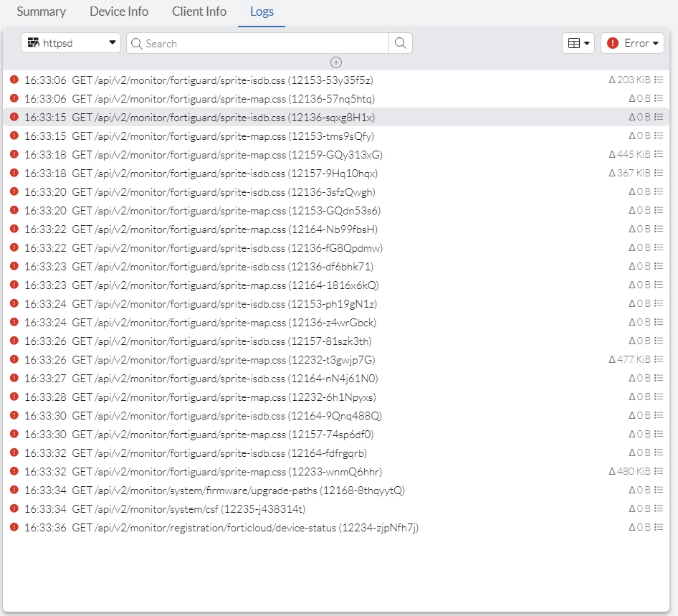Open details icon for 12164-Nb99fbsH entry

659,229
